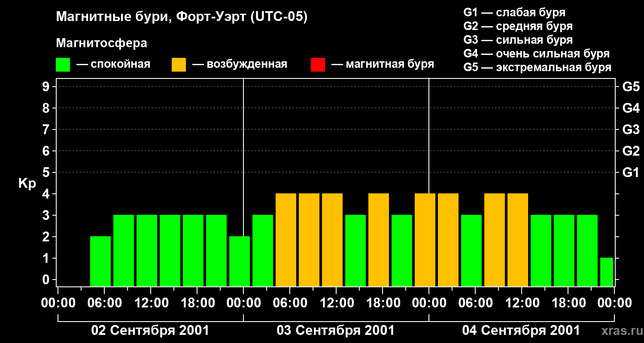Click the '— спокойная' legend label
The height and width of the screenshot is (343, 644).
[x=113, y=64]
